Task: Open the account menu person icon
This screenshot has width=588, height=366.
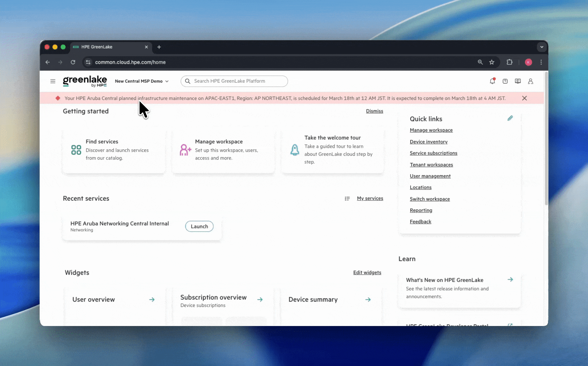Action: tap(530, 81)
